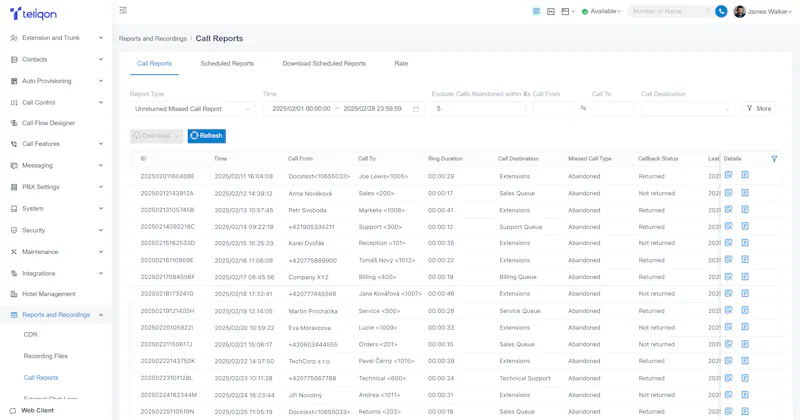This screenshot has width=800, height=420.
Task: Click the end time 2025/02/28 23:59:59
Action: 372,109
